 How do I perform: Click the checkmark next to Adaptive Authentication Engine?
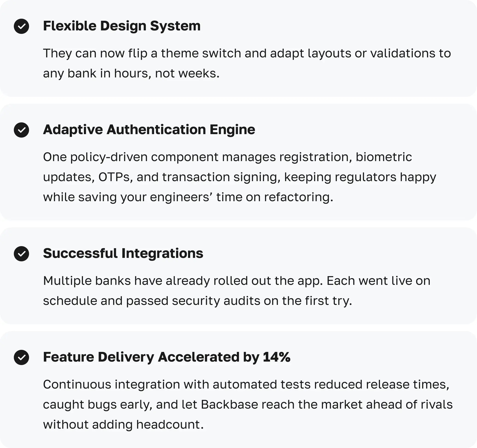click(21, 130)
